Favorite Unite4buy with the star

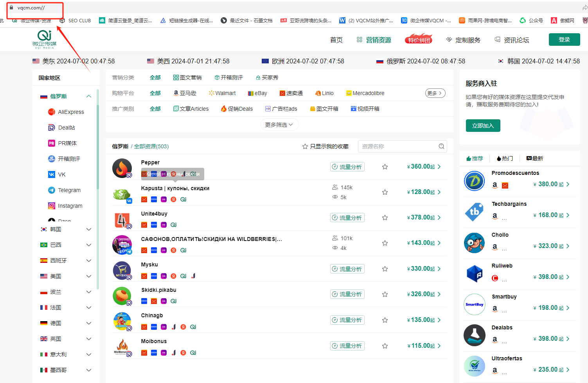pos(385,218)
